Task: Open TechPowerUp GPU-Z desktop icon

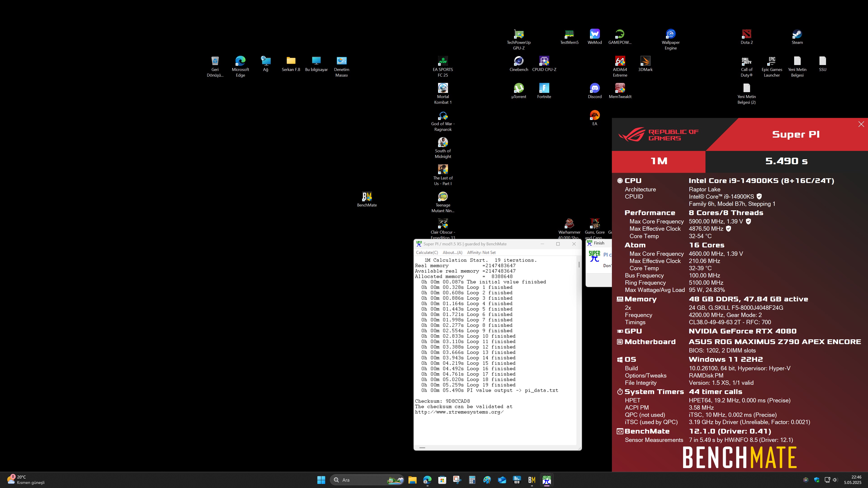Action: pos(519,39)
